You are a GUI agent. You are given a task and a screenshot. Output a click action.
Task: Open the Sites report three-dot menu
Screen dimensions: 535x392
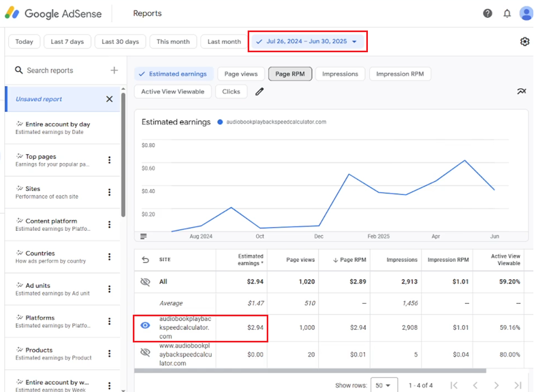[x=109, y=192]
